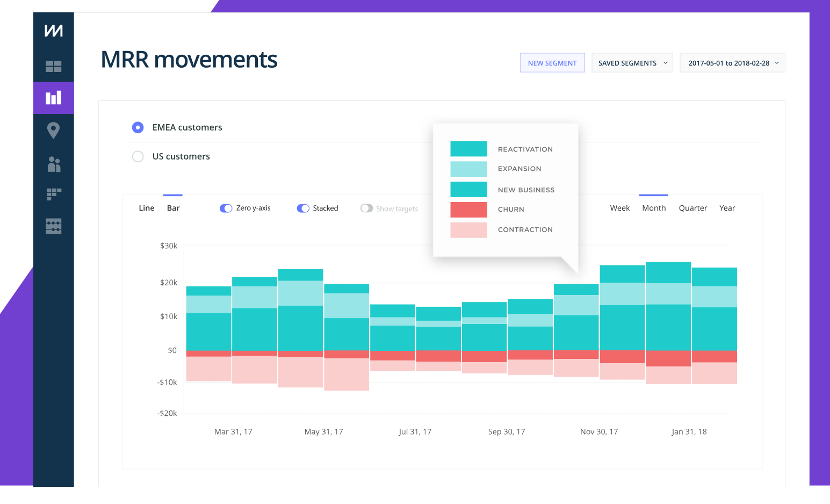Viewport: 830px width, 504px height.
Task: Open the plans breakdown icon in sidebar
Action: click(x=53, y=194)
